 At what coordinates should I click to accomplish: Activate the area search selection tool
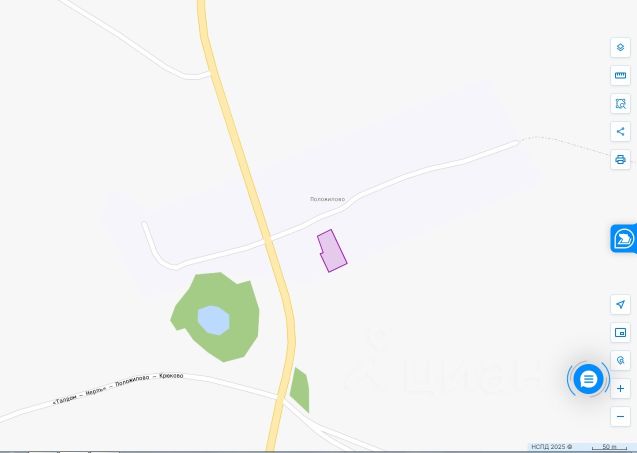click(x=620, y=104)
